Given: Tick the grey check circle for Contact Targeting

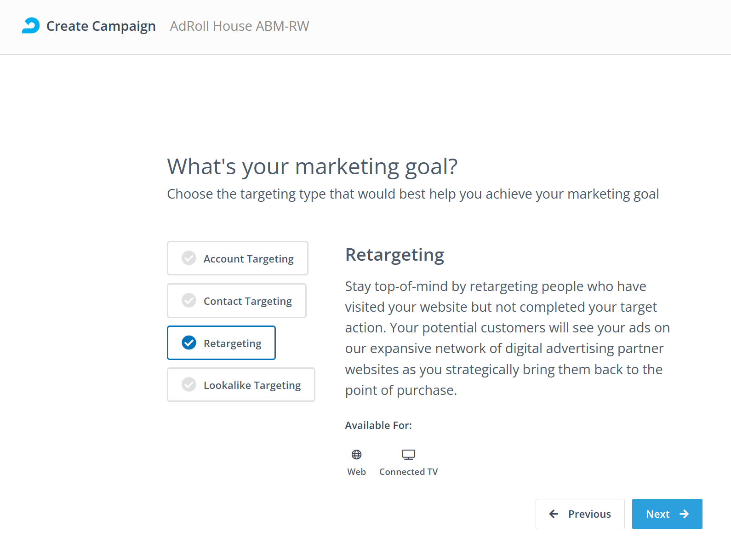Looking at the screenshot, I should pyautogui.click(x=189, y=301).
